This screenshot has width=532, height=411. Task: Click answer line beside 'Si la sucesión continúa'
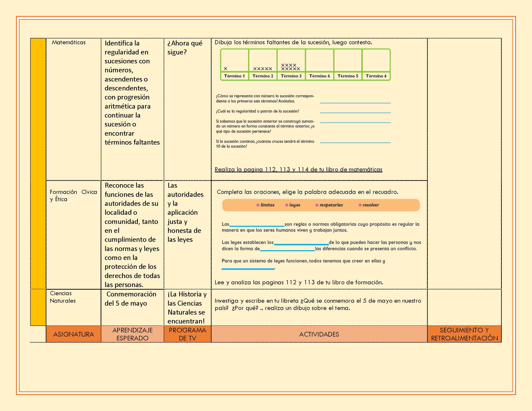click(x=355, y=142)
